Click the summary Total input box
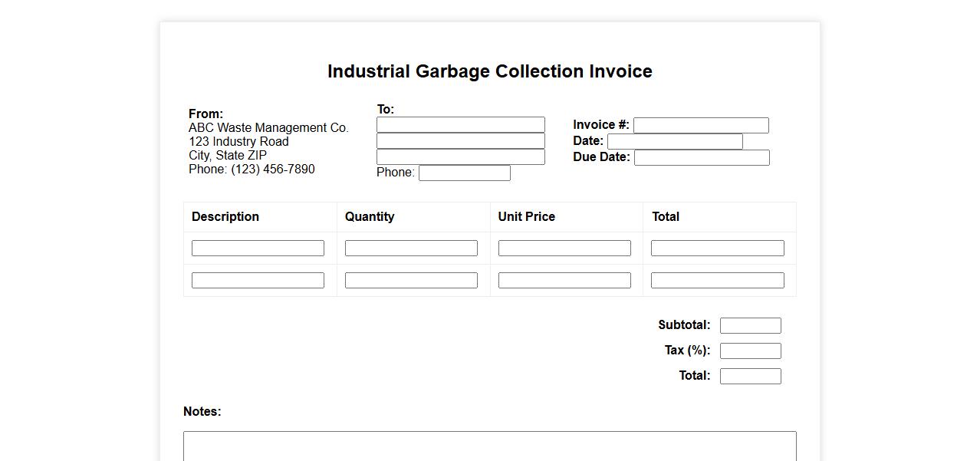 (x=751, y=377)
